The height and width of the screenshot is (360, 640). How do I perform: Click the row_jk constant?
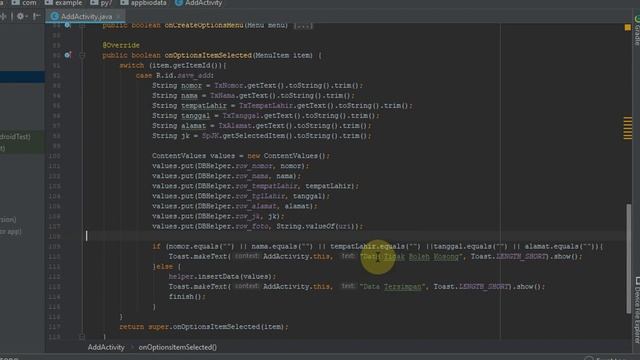point(247,216)
